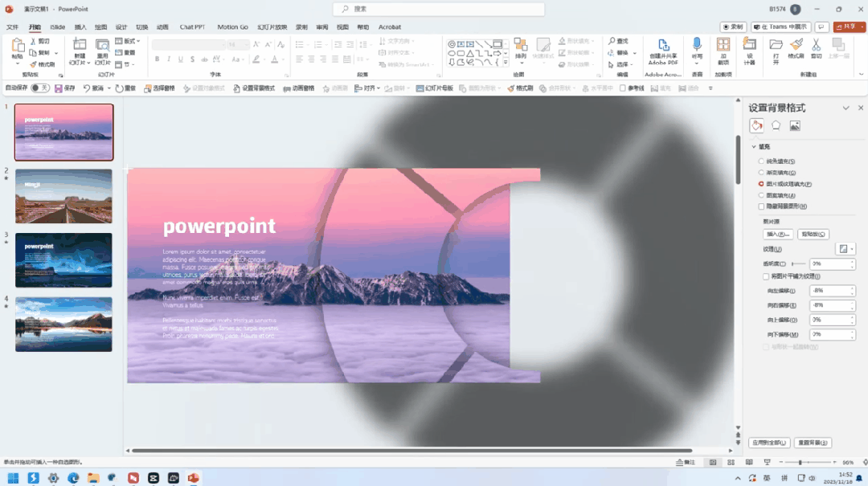Open the Design (设计) tab
This screenshot has height=486, width=868.
pos(121,27)
